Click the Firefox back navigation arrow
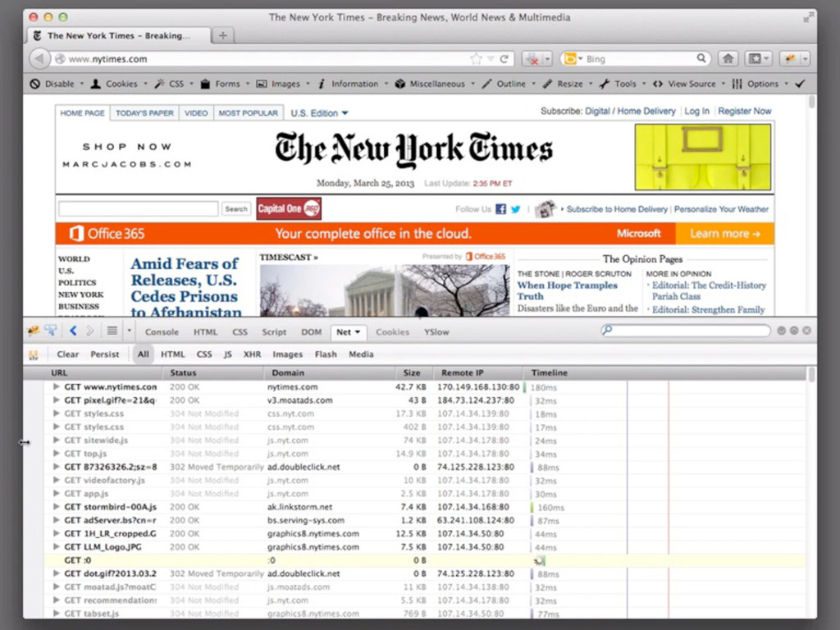 click(39, 58)
